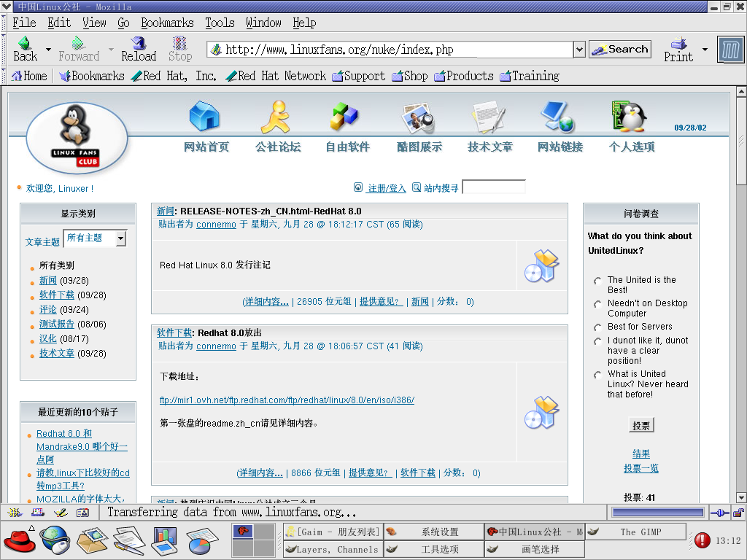Open the Tools menu

click(220, 23)
